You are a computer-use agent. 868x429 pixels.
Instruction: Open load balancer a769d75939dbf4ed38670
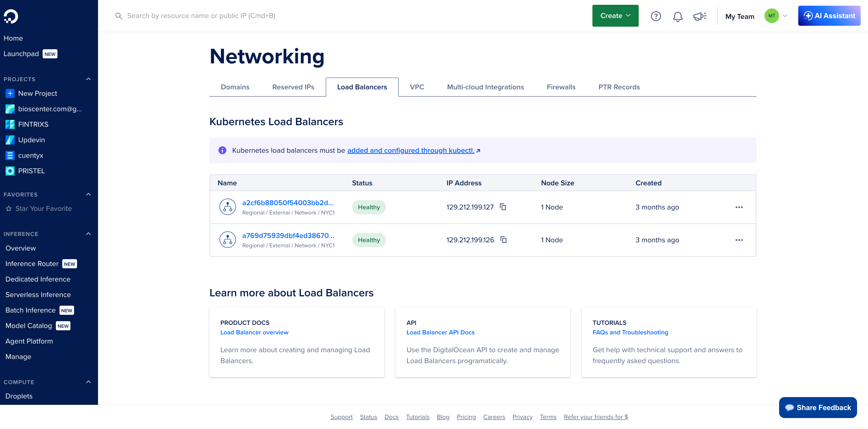(288, 235)
